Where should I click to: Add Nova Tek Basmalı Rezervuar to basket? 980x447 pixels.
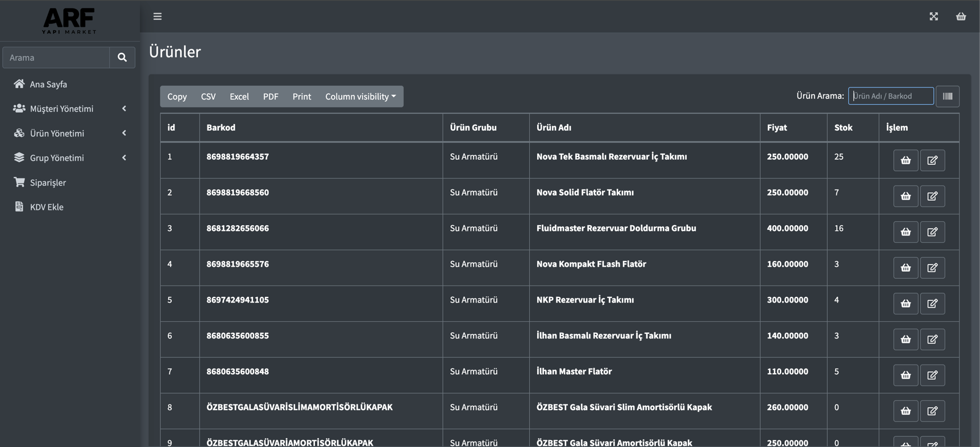coord(906,160)
